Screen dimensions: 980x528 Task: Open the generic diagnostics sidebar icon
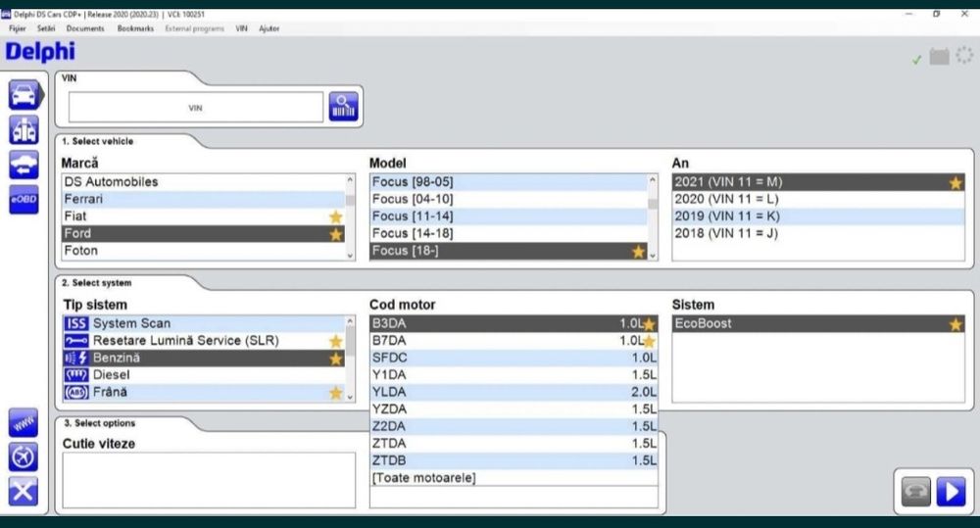(24, 130)
